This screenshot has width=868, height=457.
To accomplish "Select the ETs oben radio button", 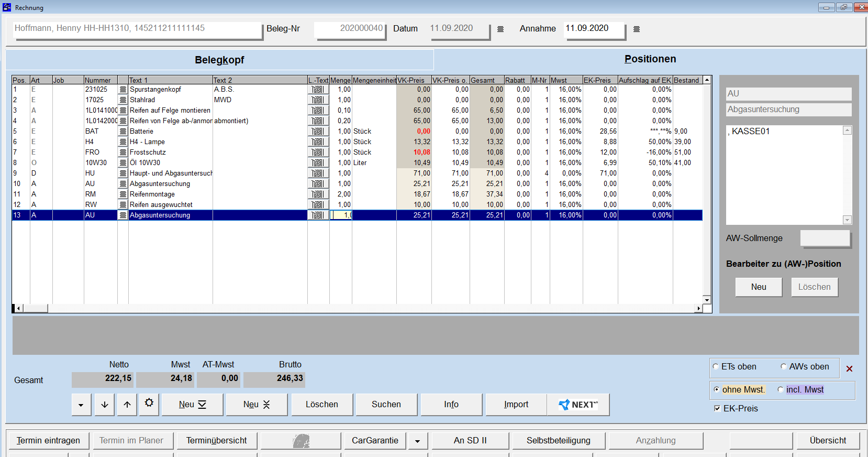I will (716, 367).
